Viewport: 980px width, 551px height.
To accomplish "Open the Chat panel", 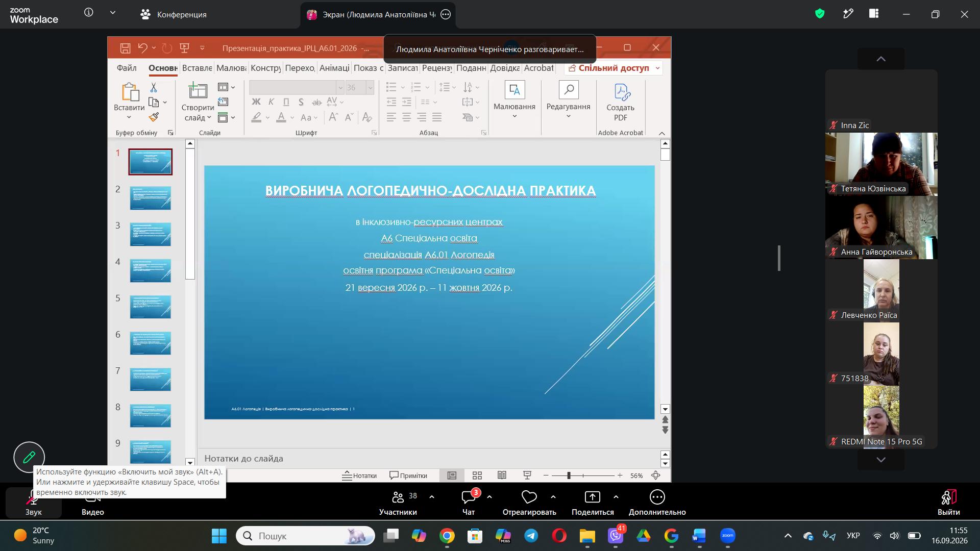I will [x=469, y=503].
